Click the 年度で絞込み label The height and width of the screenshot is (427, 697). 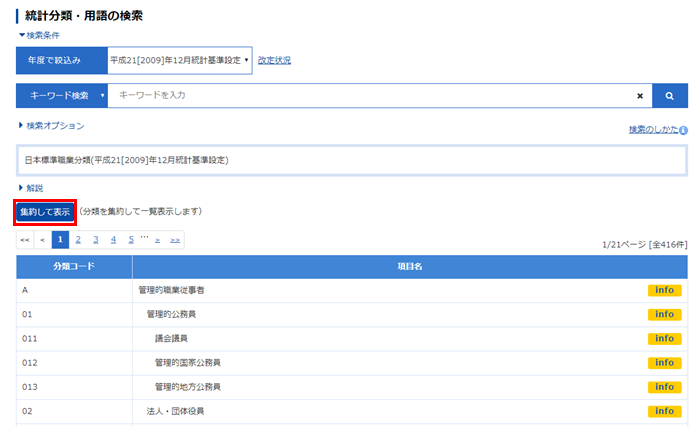click(x=62, y=60)
